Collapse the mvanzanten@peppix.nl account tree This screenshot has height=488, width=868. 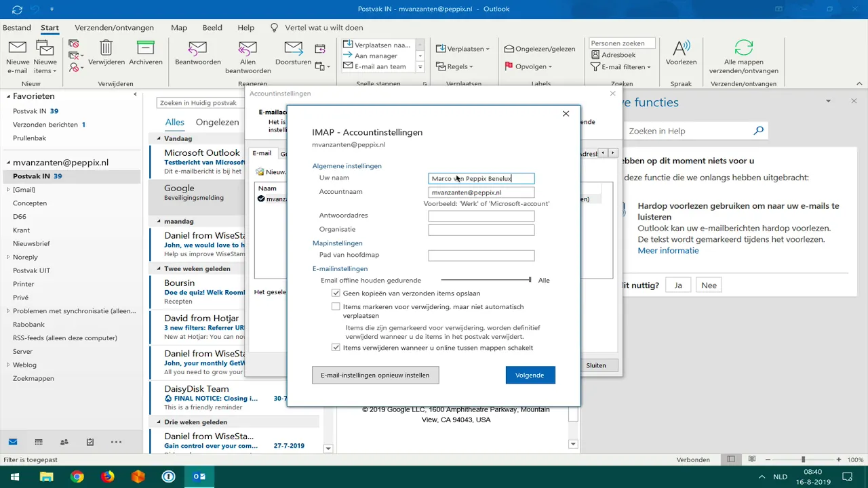(8, 163)
